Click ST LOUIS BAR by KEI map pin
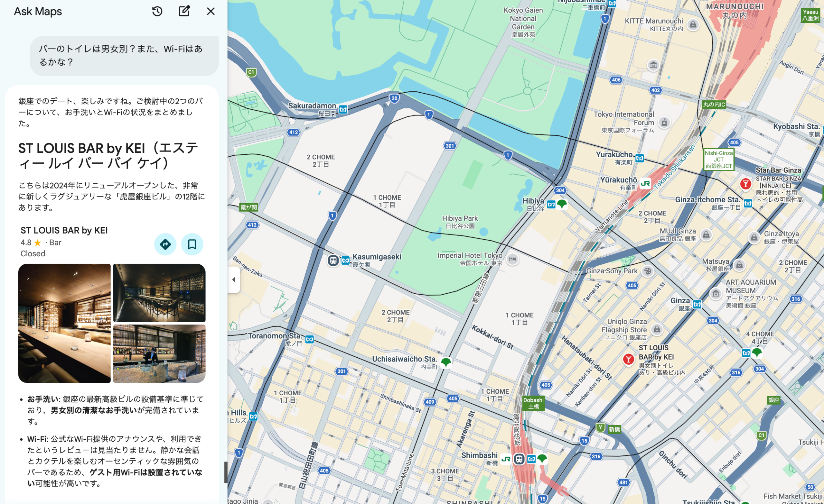824x504 pixels. point(628,359)
